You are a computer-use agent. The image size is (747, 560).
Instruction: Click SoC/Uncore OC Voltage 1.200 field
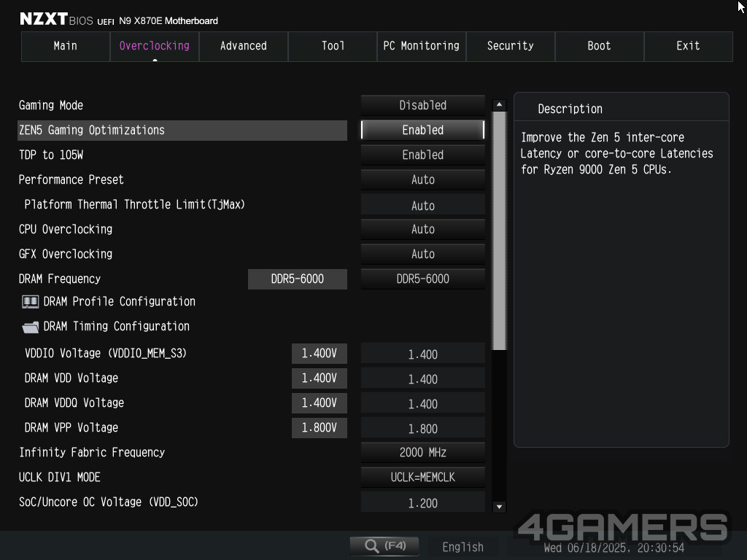click(x=423, y=502)
